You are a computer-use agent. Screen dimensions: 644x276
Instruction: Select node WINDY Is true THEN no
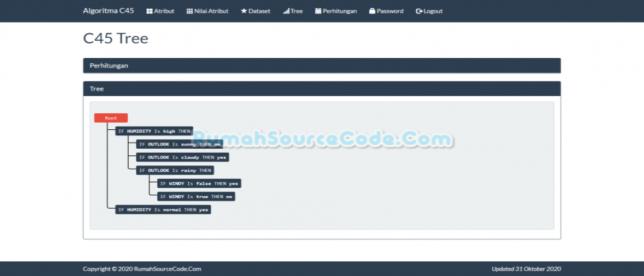[196, 197]
